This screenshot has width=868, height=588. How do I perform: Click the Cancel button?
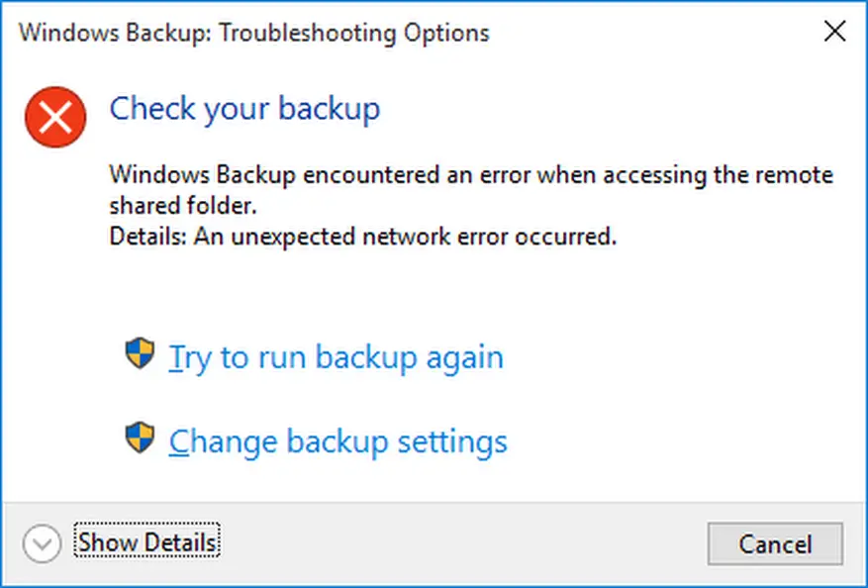pos(775,543)
